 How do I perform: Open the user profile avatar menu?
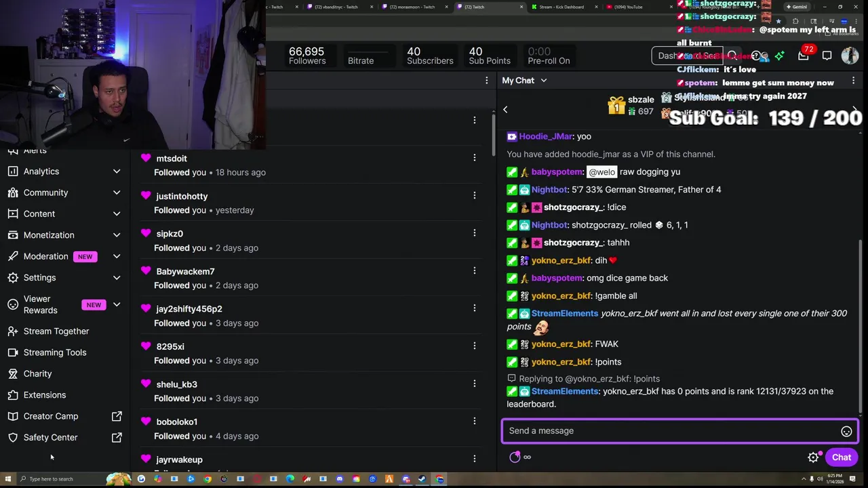tap(850, 56)
